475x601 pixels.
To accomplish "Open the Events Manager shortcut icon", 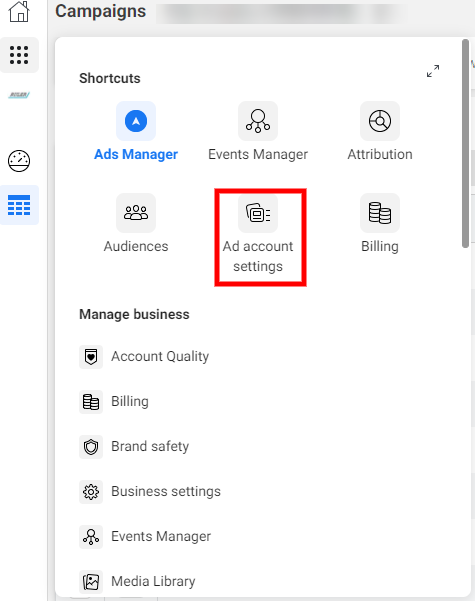I will [258, 121].
